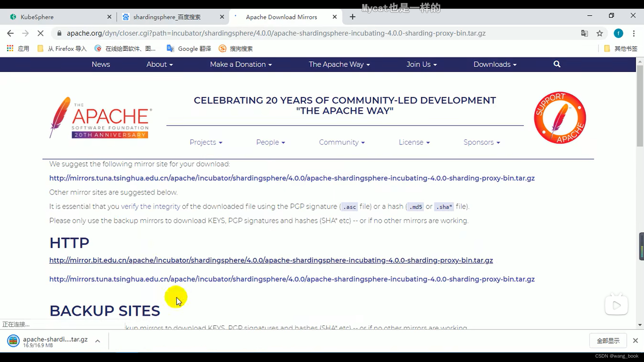Image resolution: width=644 pixels, height=362 pixels.
Task: Close the Apache Download Mirrors tab
Action: tap(335, 17)
